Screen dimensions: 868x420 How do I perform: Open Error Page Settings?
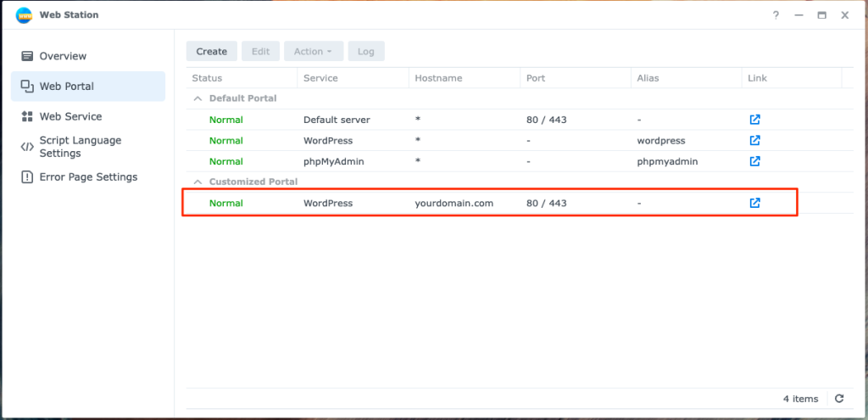[88, 177]
